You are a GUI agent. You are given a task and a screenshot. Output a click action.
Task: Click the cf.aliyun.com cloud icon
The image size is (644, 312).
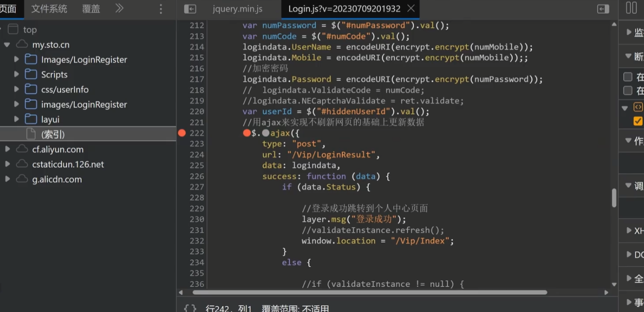(22, 149)
